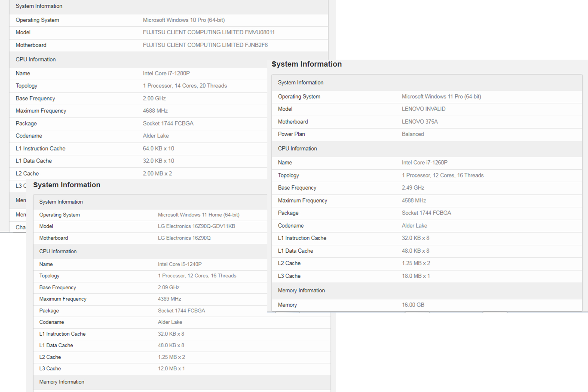Click the 'Intel Core i5-1240P' CPU name

click(180, 264)
